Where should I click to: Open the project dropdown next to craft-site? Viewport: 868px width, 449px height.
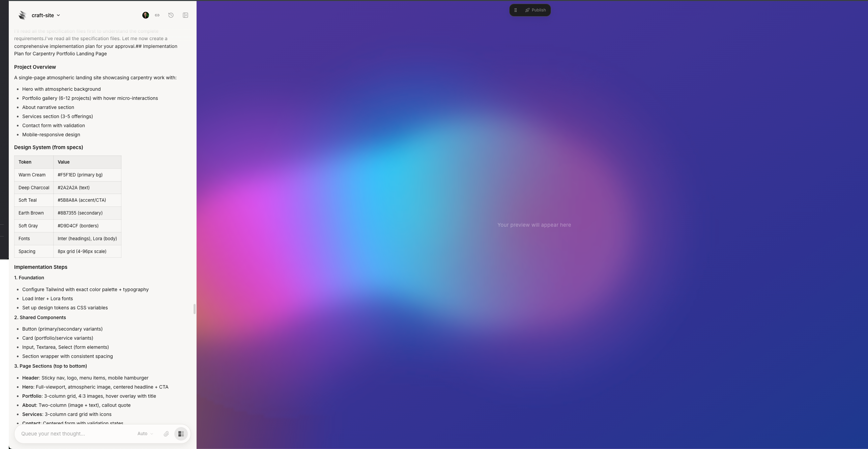pyautogui.click(x=58, y=15)
